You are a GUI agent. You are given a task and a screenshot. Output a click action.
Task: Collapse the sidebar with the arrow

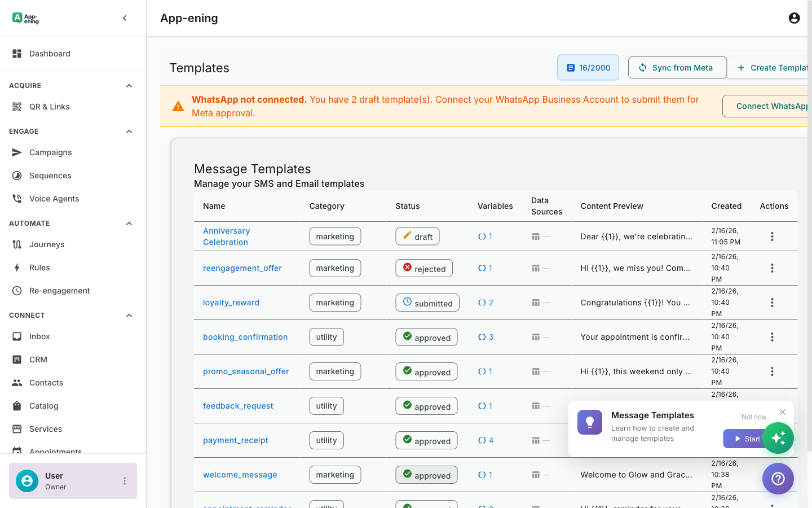coord(124,17)
